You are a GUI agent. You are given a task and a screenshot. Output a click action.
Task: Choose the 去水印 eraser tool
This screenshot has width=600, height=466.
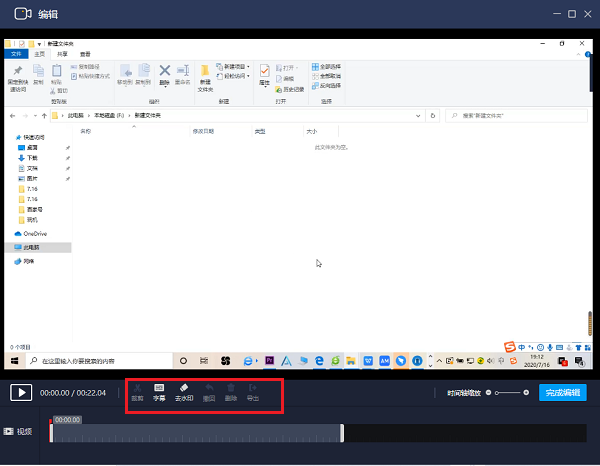tap(184, 393)
